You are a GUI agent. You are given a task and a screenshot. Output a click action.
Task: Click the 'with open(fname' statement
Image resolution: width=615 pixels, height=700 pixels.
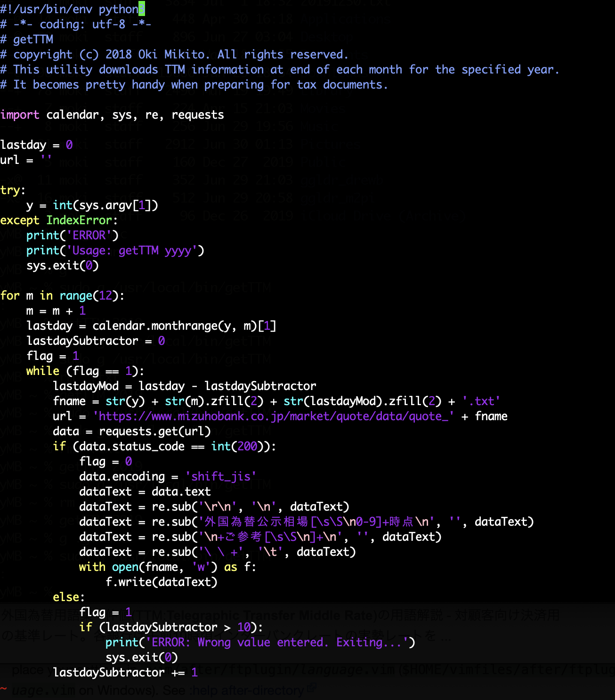coord(128,567)
